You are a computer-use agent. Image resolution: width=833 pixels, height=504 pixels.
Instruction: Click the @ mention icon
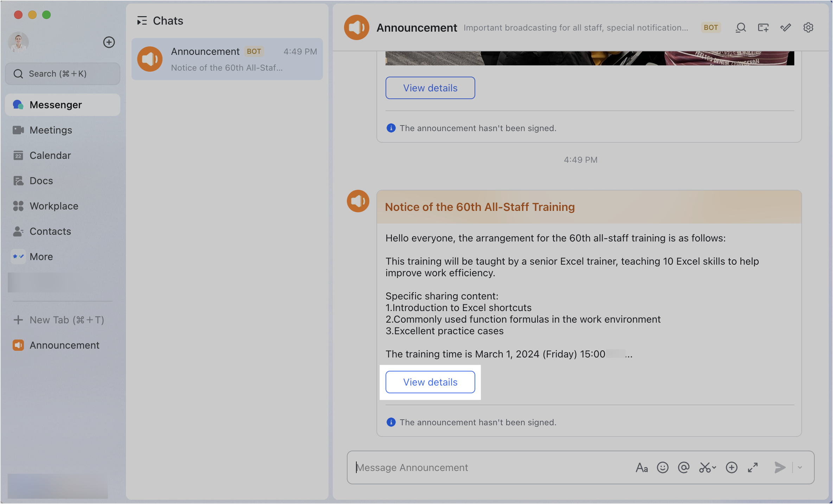(x=683, y=467)
